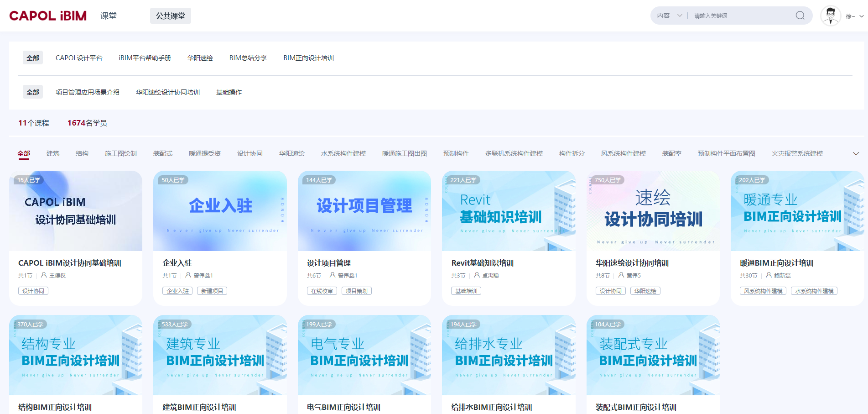Click the 在线校审 tag on 设计项目管理 card
The width and height of the screenshot is (868, 414).
pyautogui.click(x=322, y=291)
